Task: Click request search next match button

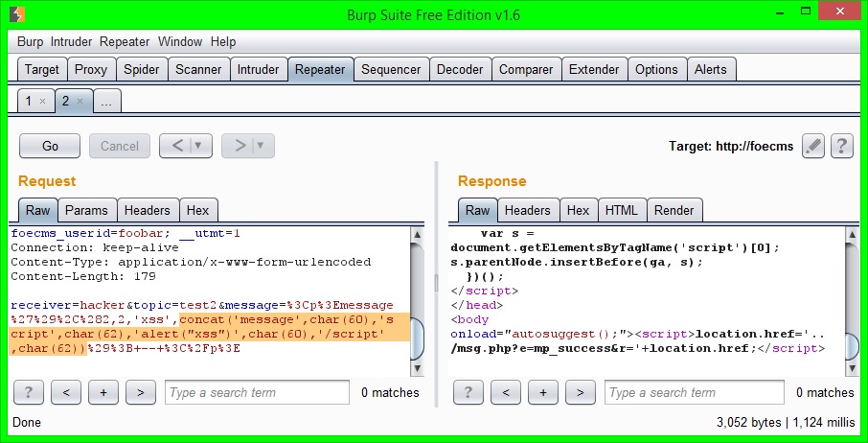Action: tap(141, 392)
